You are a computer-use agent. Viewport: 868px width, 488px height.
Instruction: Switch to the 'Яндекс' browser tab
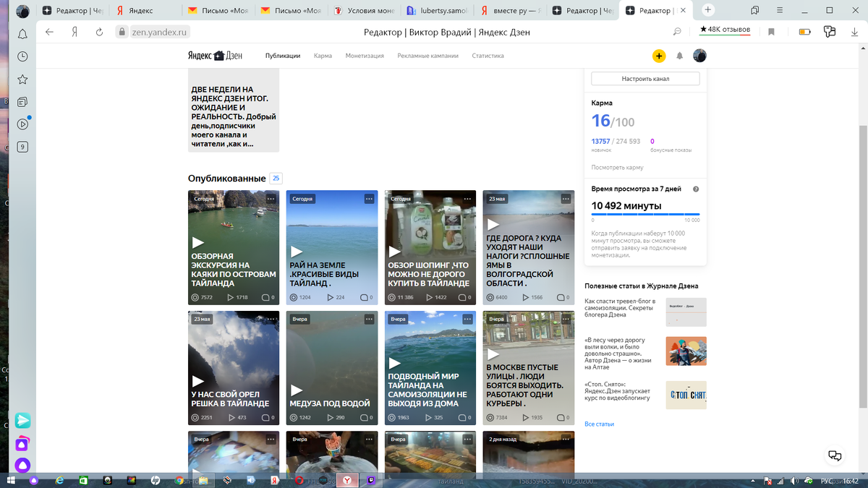tap(145, 11)
